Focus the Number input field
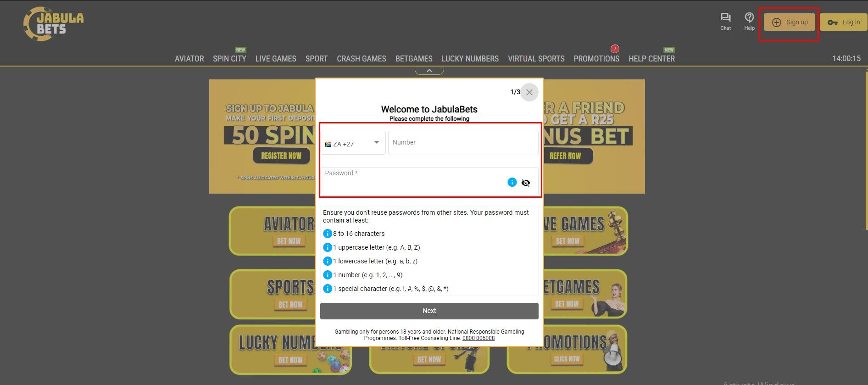Viewport: 868px width, 385px height. (x=463, y=143)
